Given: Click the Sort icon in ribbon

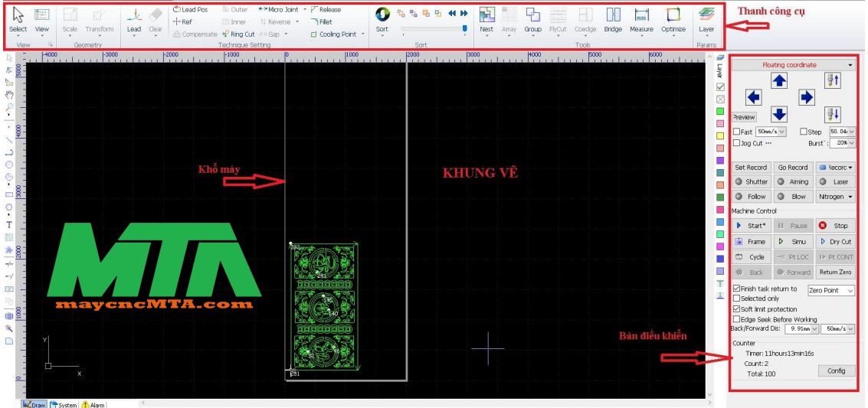Looking at the screenshot, I should [382, 16].
